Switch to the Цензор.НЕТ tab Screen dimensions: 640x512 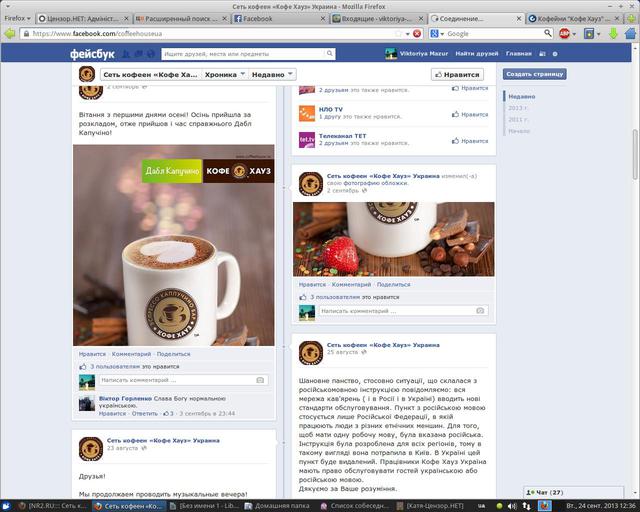83,19
